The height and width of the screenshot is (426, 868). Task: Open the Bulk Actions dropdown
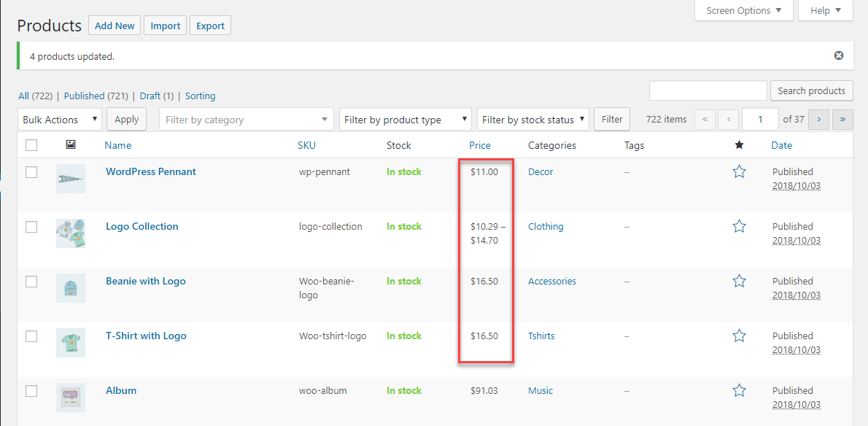pos(60,120)
